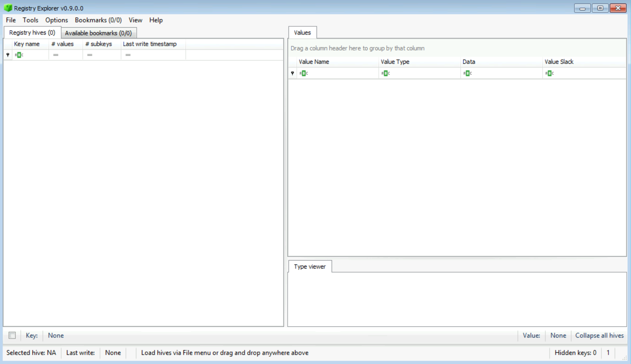Minimize the Registry Explorer window

(582, 8)
